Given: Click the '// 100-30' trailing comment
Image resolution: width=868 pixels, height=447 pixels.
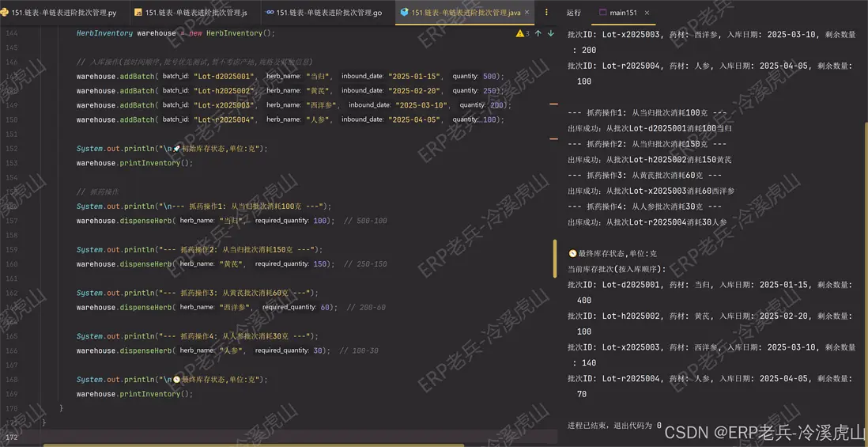Looking at the screenshot, I should coord(359,350).
